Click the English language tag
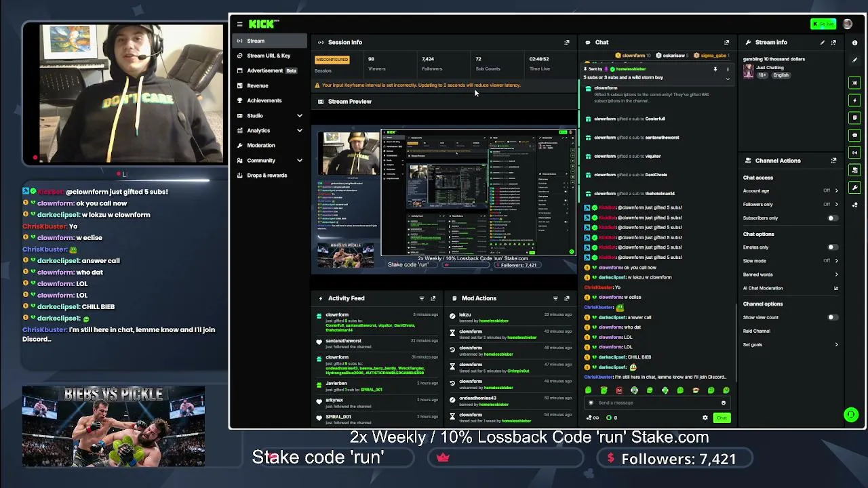The image size is (868, 488). tap(781, 75)
